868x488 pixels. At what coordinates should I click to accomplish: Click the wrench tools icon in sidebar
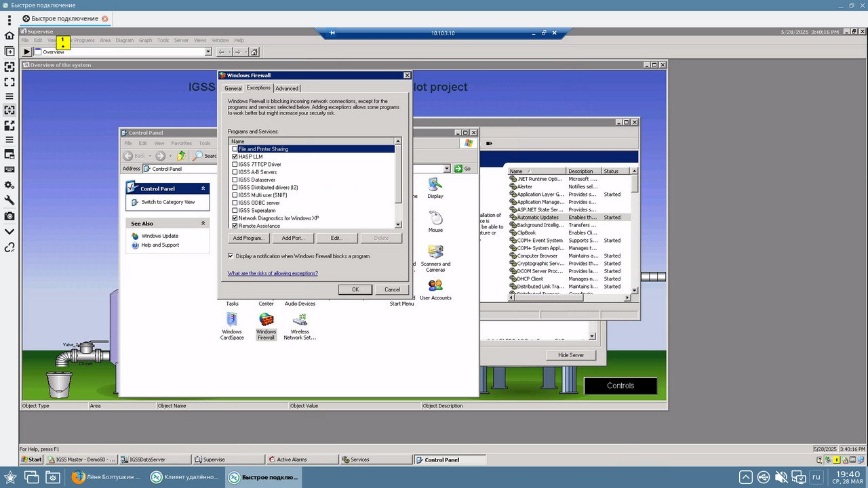pyautogui.click(x=9, y=200)
